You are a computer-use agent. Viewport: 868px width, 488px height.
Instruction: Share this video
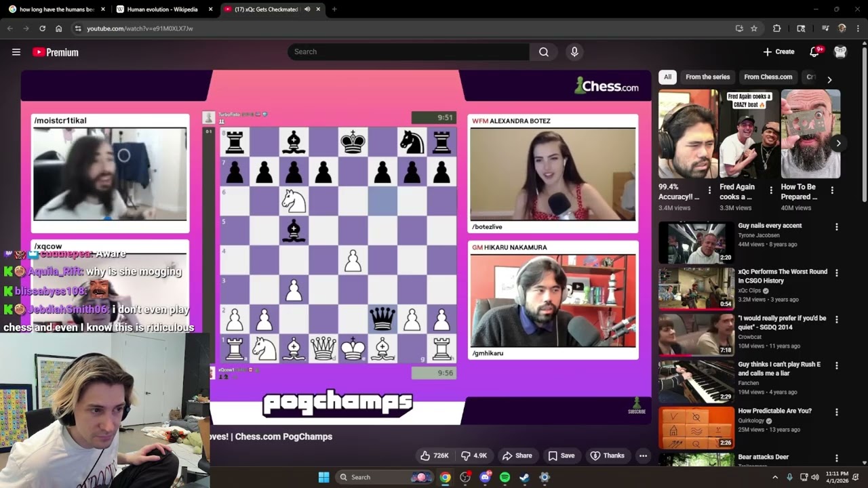(517, 455)
